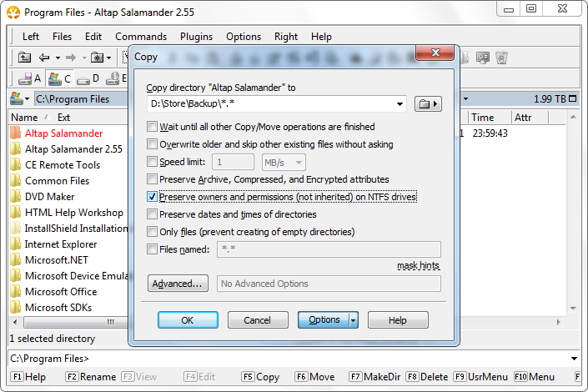Click F7 MakeDir in bottom bar
The image size is (588, 392).
(374, 377)
